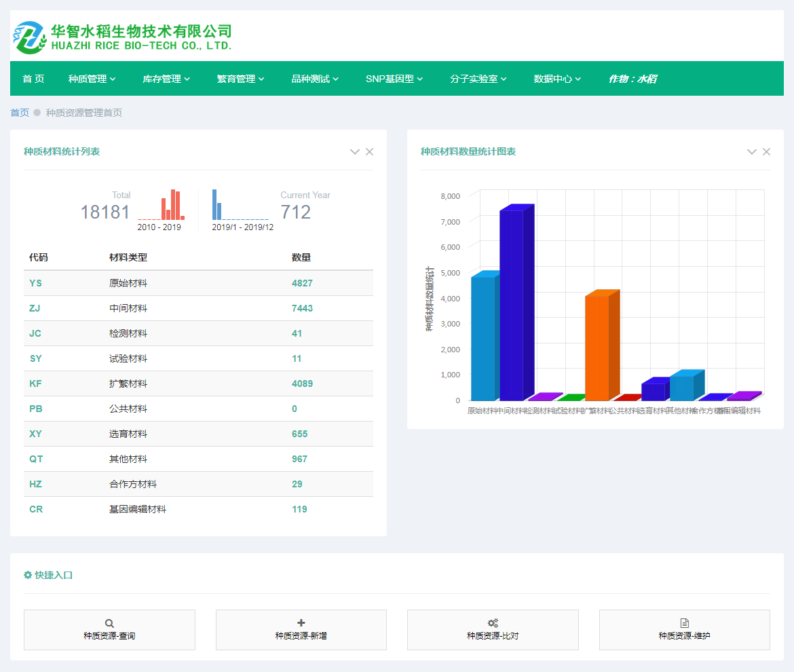Screen dimensions: 794x672
Task: Click the gears icon for 种质资源-比对
Action: pyautogui.click(x=493, y=623)
